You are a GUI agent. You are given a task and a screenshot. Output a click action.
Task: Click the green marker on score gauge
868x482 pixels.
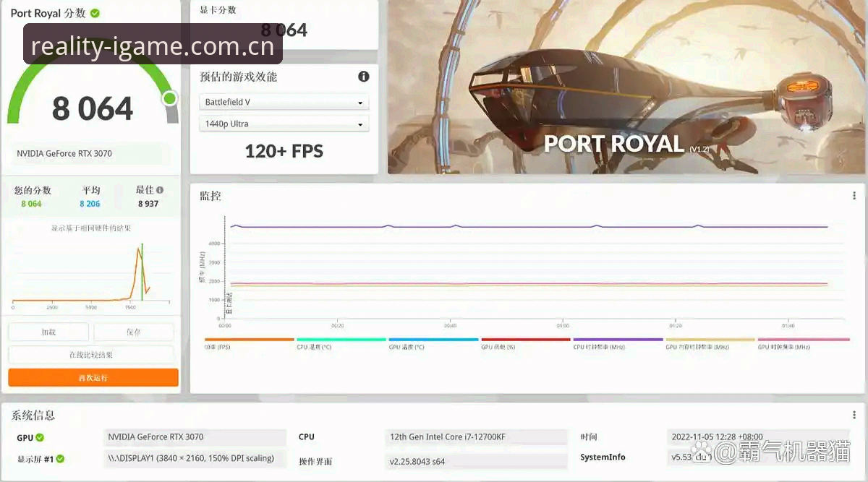click(170, 98)
